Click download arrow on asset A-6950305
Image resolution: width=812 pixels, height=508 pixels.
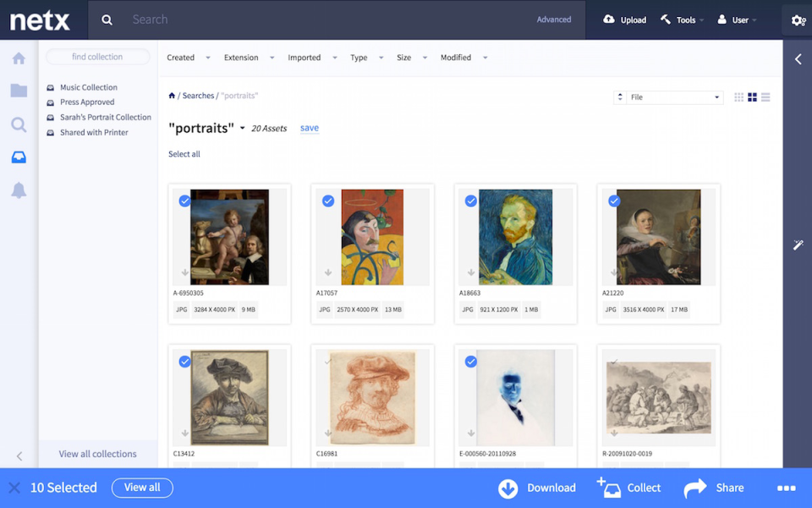pyautogui.click(x=185, y=273)
